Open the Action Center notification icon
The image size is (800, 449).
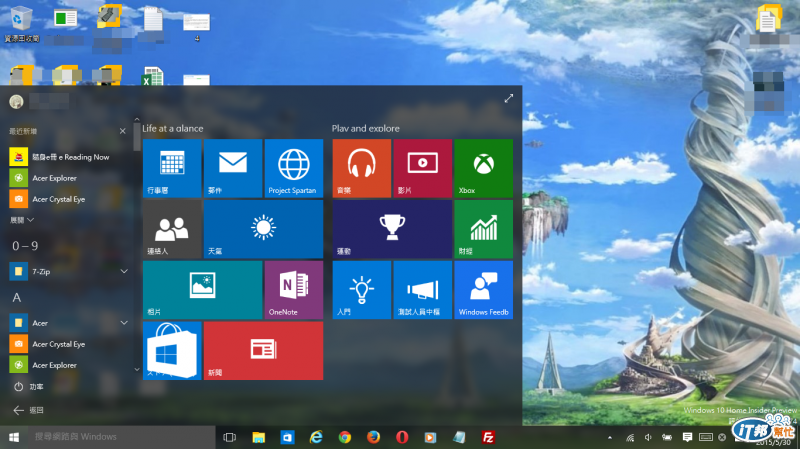(x=687, y=437)
